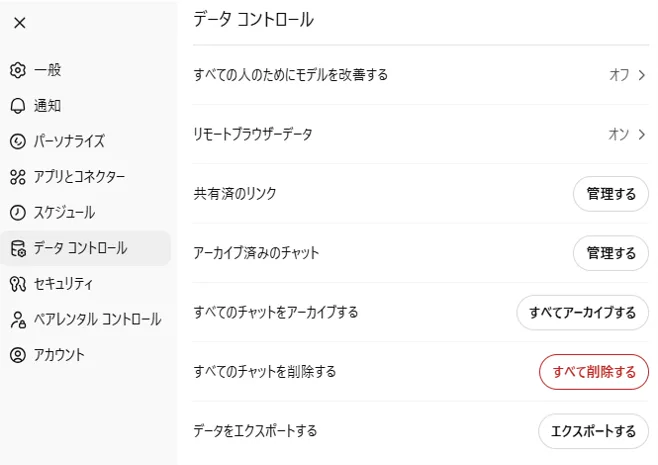
Task: Click the スケジュール clock icon
Action: click(x=17, y=212)
